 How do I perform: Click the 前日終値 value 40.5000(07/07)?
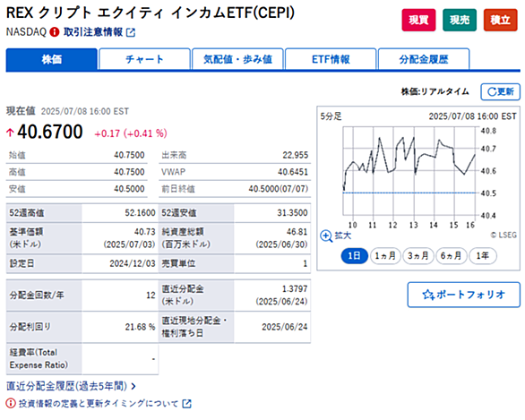click(x=279, y=189)
